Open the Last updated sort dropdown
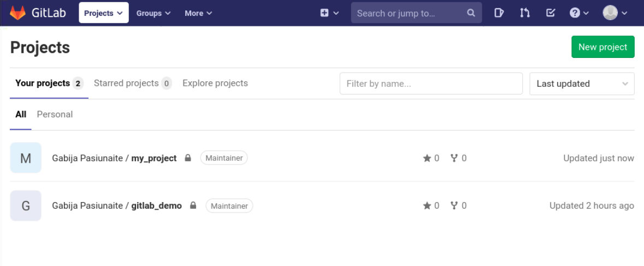Image resolution: width=644 pixels, height=266 pixels. pyautogui.click(x=582, y=84)
